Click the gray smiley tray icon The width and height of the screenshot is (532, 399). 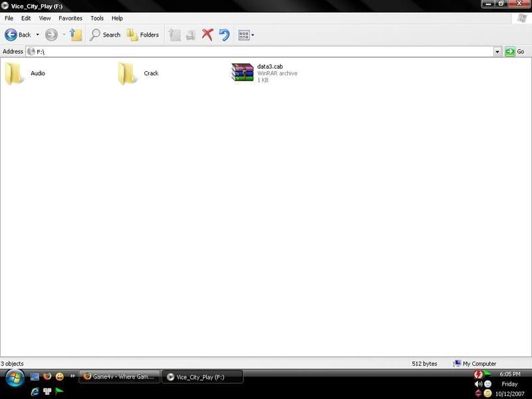pyautogui.click(x=487, y=384)
